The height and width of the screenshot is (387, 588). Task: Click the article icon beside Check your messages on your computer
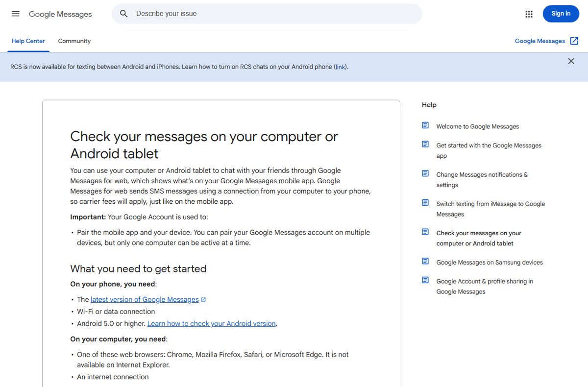coord(425,232)
